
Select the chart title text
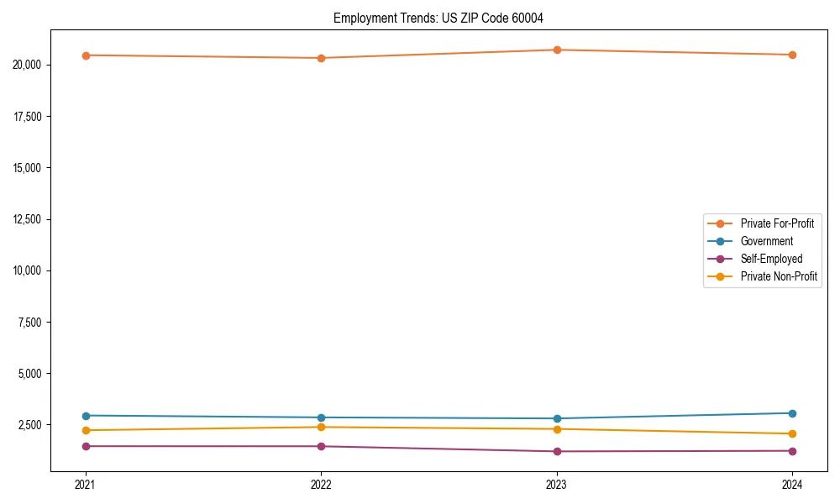(x=438, y=16)
